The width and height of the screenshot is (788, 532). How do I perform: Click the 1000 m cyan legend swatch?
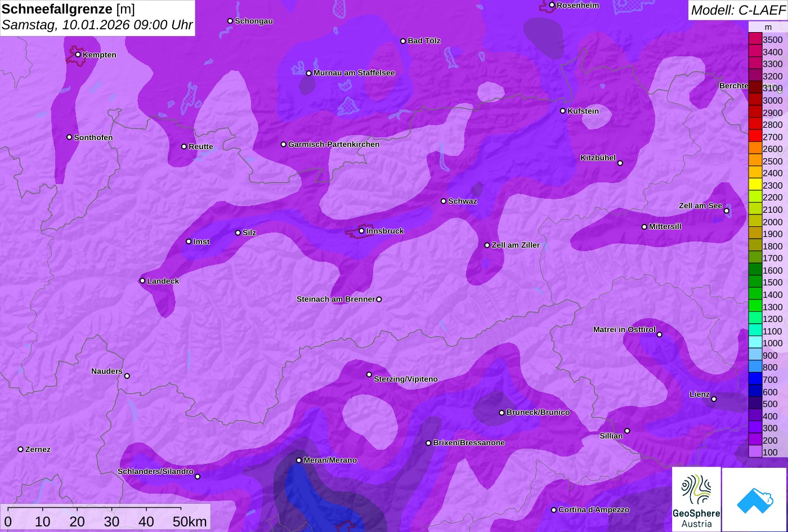[x=755, y=343]
